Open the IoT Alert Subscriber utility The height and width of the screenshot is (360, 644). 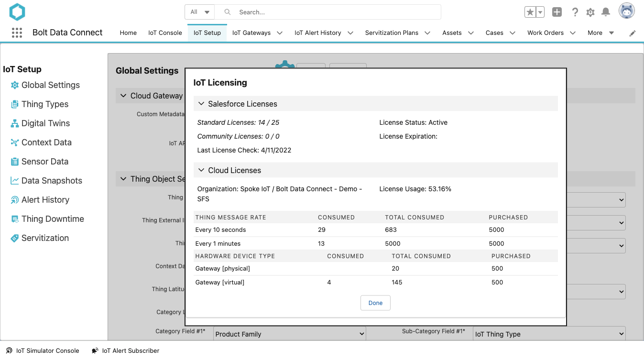tap(125, 350)
